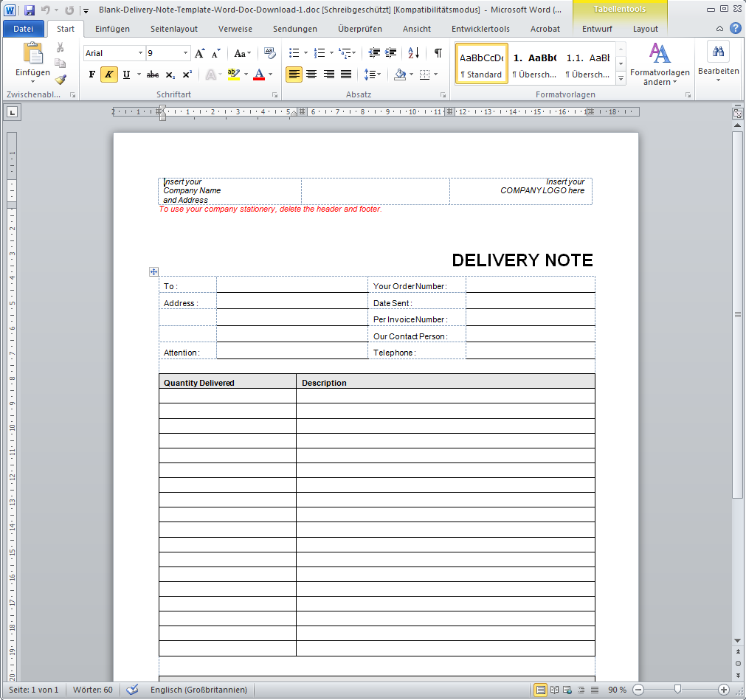Open the font name dropdown showing Arial

[x=140, y=53]
